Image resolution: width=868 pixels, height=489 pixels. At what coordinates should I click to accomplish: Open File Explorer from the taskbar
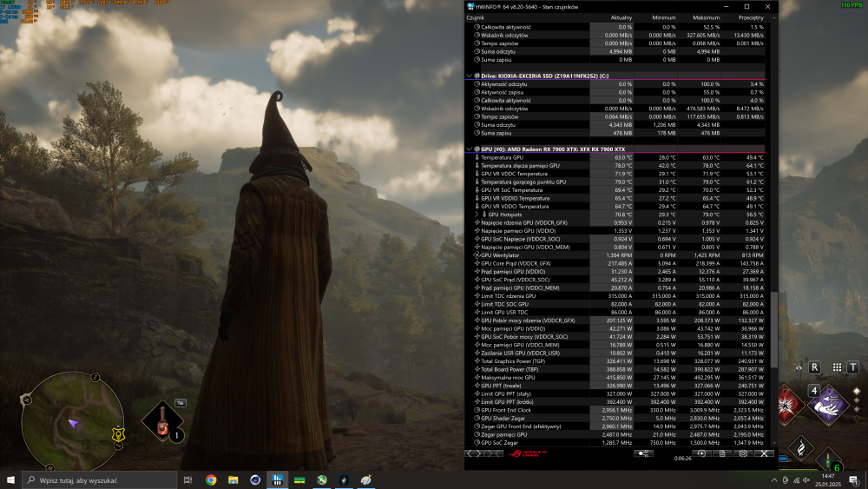(x=233, y=479)
